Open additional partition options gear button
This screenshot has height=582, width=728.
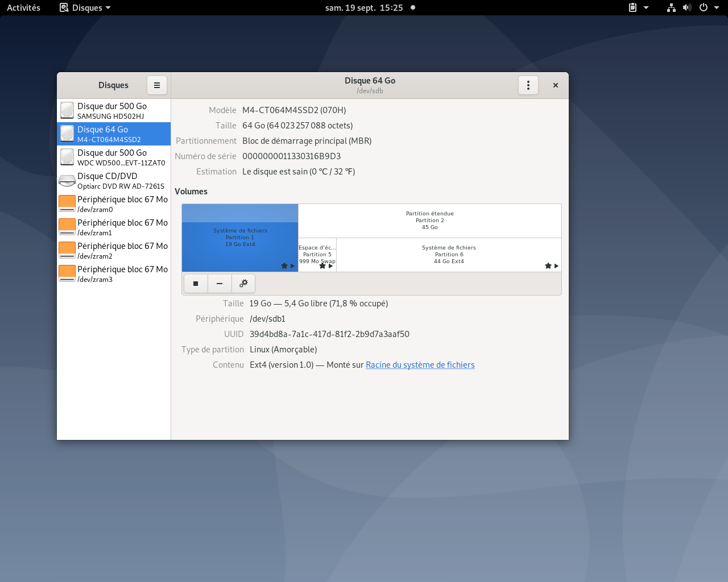point(243,284)
